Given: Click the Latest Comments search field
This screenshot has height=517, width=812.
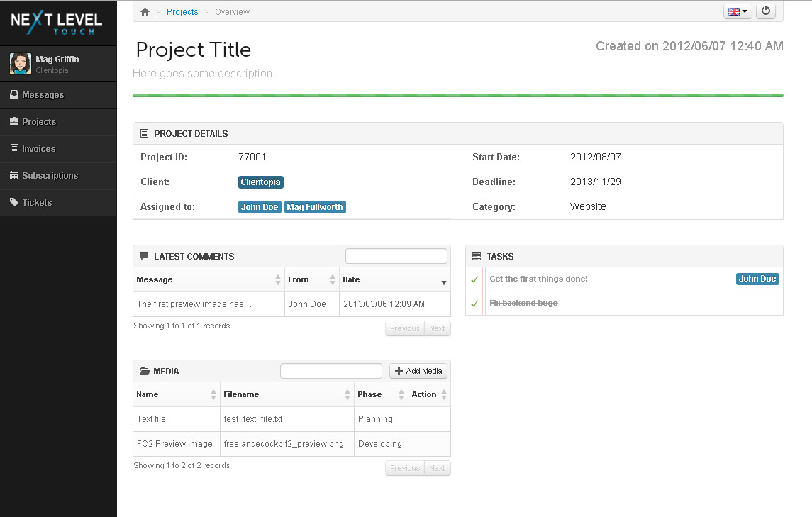Looking at the screenshot, I should tap(396, 256).
